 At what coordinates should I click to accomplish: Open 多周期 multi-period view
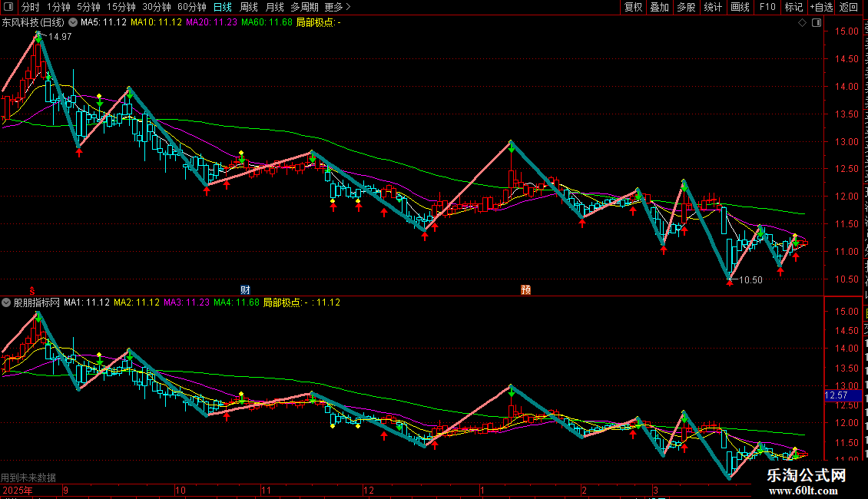coord(304,7)
